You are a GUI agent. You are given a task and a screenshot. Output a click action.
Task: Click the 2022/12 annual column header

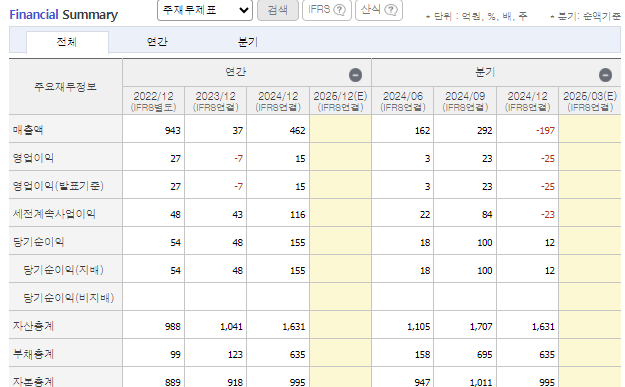click(x=153, y=101)
